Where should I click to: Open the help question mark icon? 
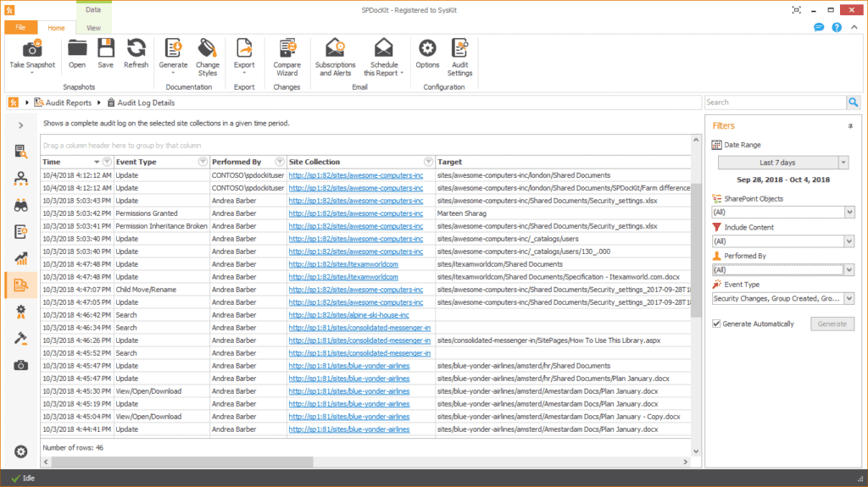[x=837, y=27]
